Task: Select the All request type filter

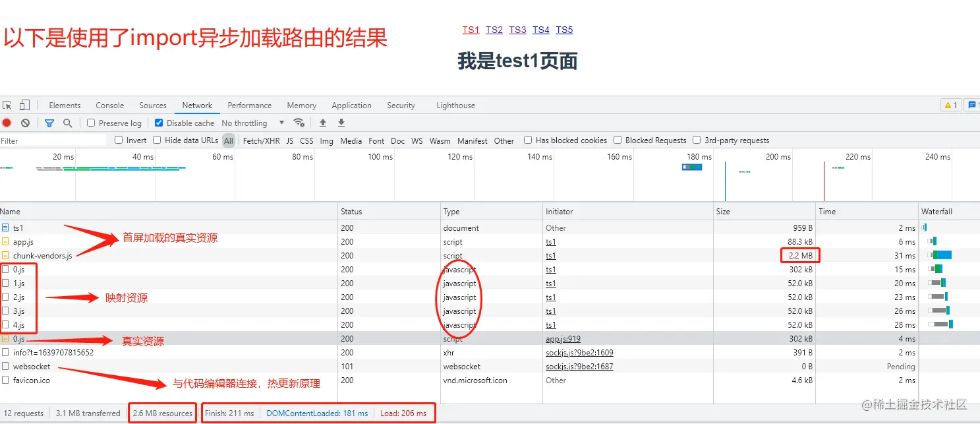Action: tap(229, 140)
